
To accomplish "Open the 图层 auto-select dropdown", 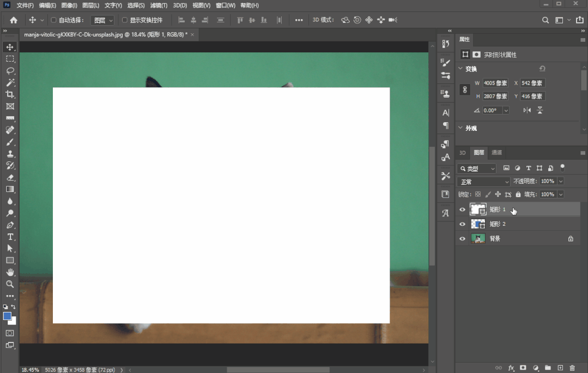I will coord(102,20).
